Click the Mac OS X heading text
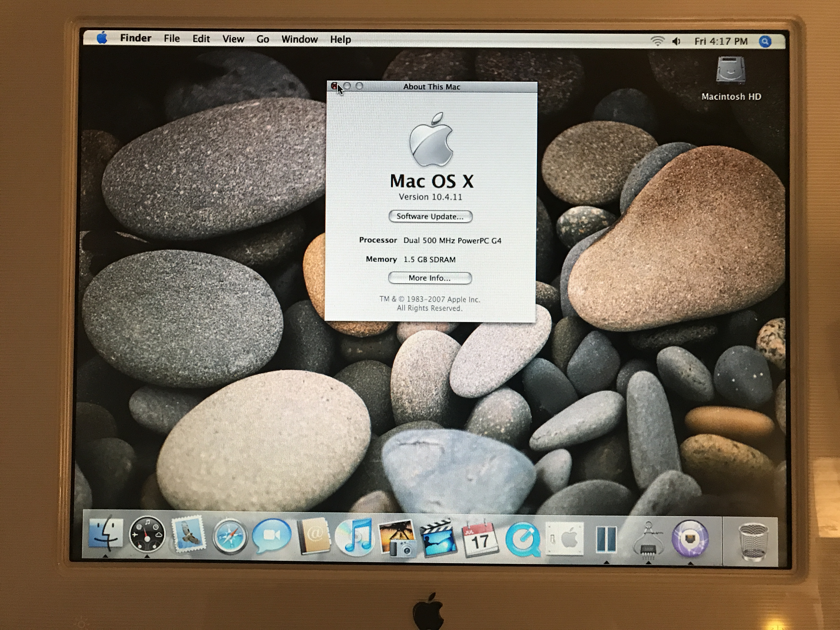The height and width of the screenshot is (630, 840). click(432, 181)
